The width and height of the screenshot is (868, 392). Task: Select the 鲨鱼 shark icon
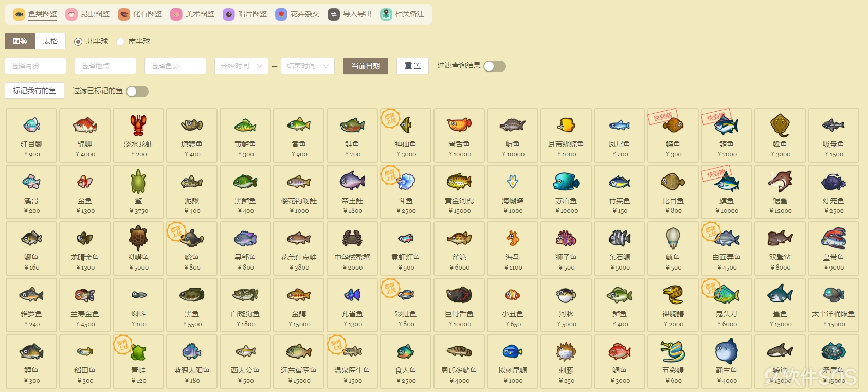[780, 295]
